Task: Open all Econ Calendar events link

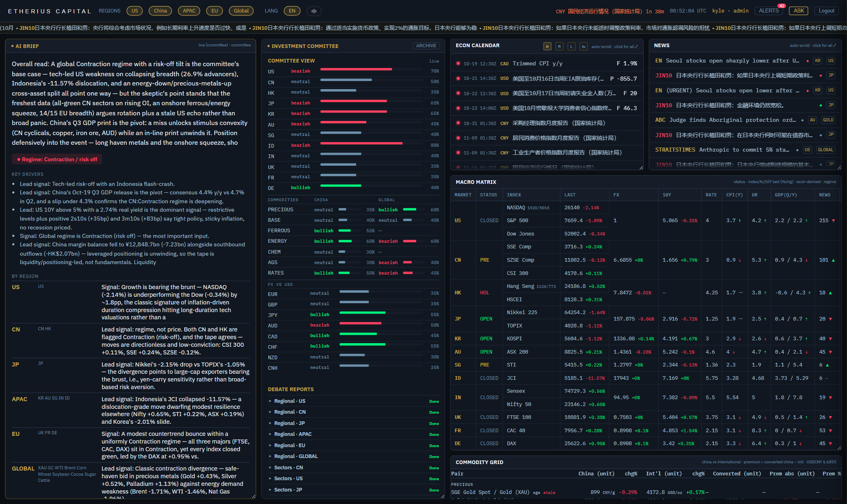Action: click(x=615, y=47)
